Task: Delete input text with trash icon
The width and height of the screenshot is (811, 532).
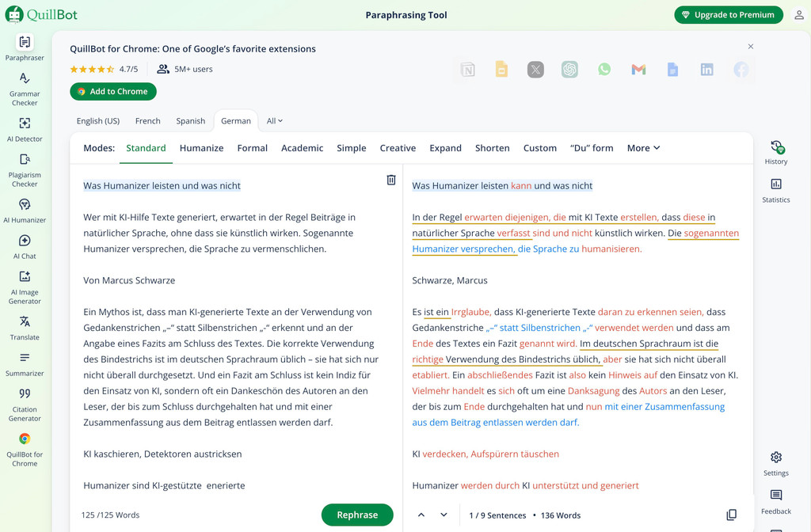Action: coord(390,180)
